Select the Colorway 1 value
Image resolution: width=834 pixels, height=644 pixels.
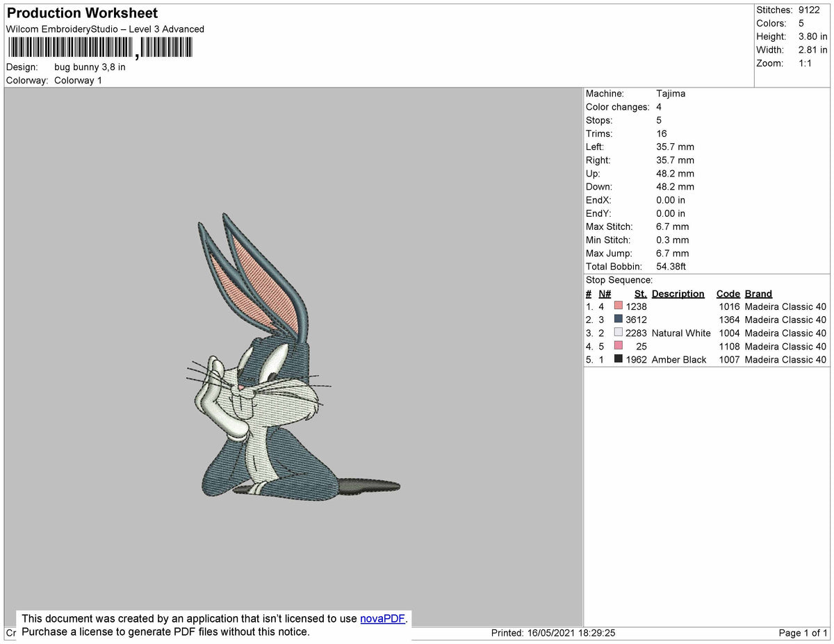pos(78,80)
